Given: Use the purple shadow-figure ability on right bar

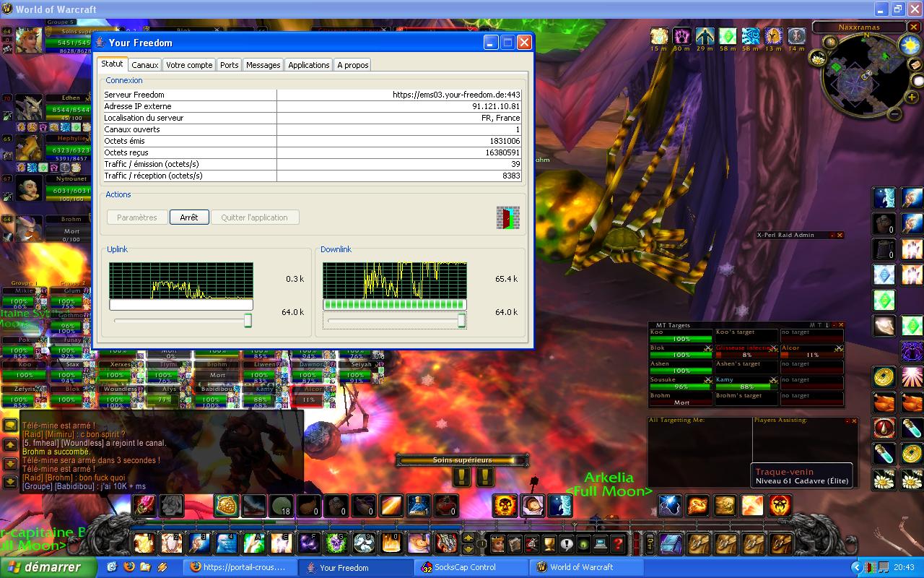Looking at the screenshot, I should (x=912, y=351).
